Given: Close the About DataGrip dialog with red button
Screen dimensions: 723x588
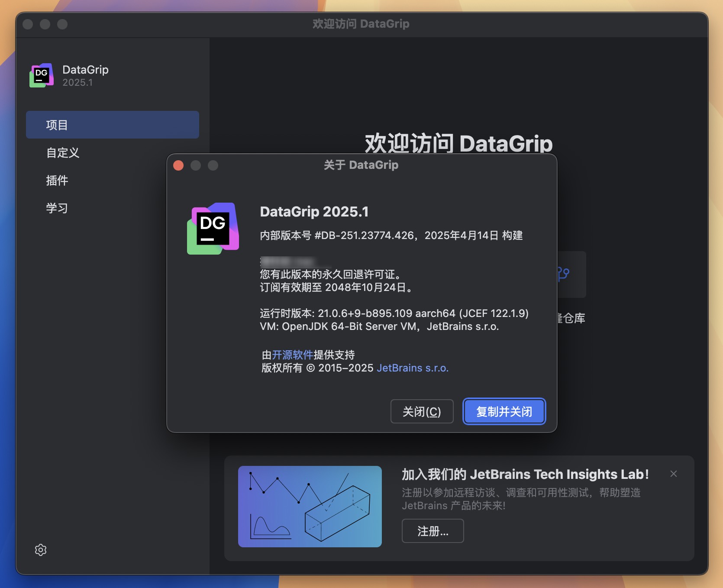Looking at the screenshot, I should click(178, 165).
